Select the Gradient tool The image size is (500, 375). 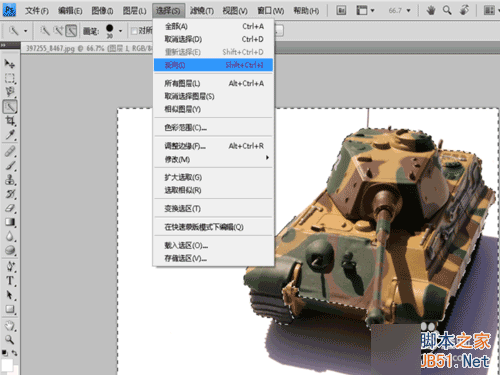(9, 222)
